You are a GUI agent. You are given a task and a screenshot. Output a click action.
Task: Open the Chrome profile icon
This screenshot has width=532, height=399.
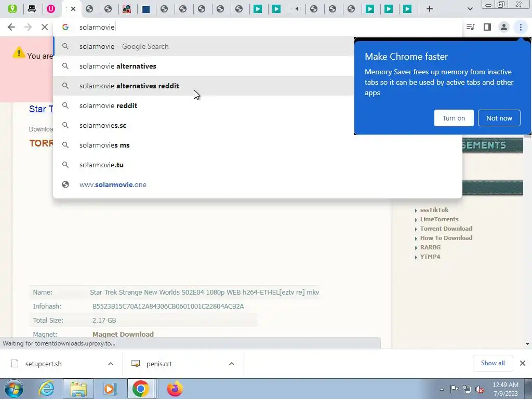(x=504, y=27)
